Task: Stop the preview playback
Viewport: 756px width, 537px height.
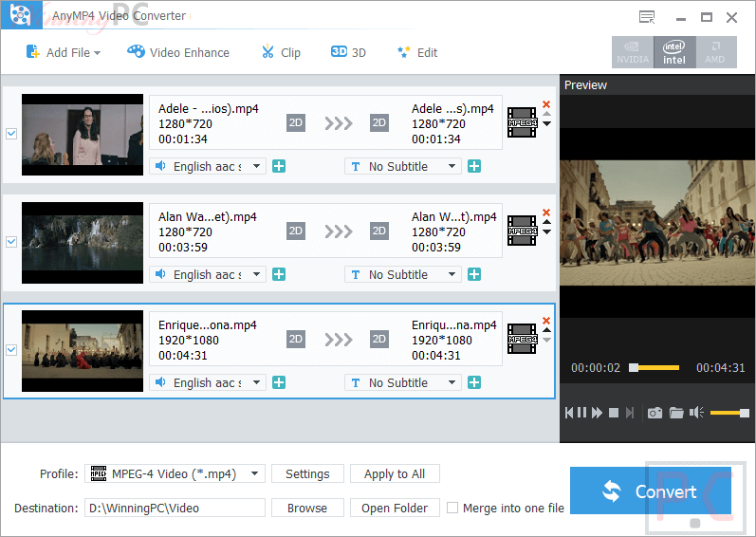Action: click(614, 413)
